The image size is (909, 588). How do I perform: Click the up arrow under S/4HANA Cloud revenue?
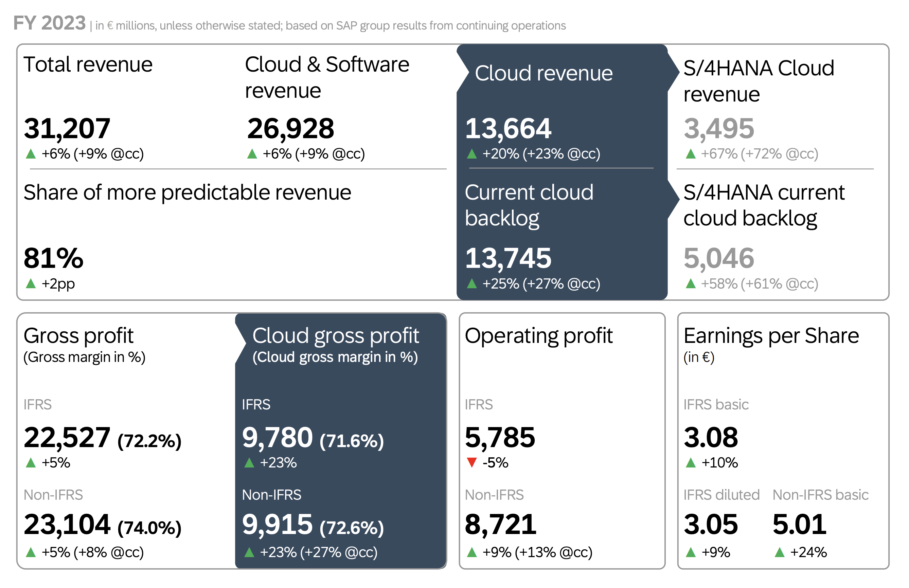pyautogui.click(x=691, y=154)
